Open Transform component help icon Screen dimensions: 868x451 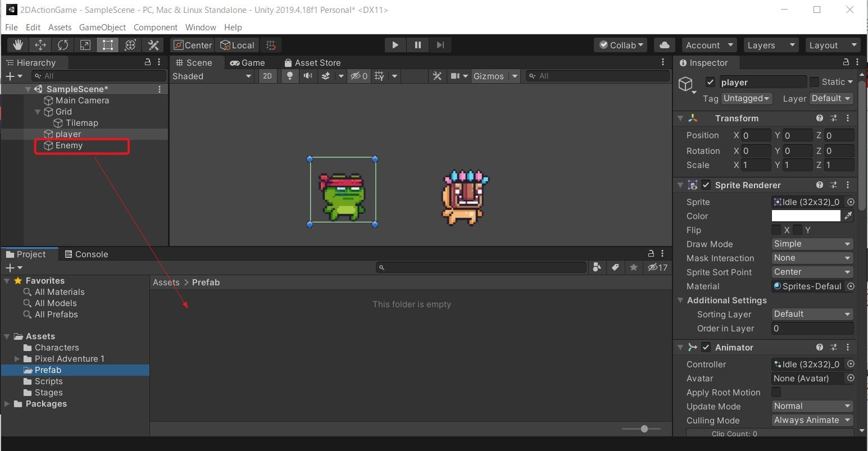click(820, 118)
